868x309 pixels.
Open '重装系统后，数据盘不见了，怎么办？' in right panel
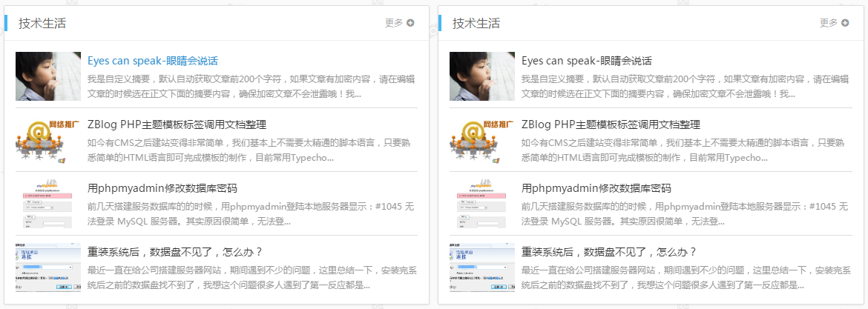pyautogui.click(x=609, y=252)
